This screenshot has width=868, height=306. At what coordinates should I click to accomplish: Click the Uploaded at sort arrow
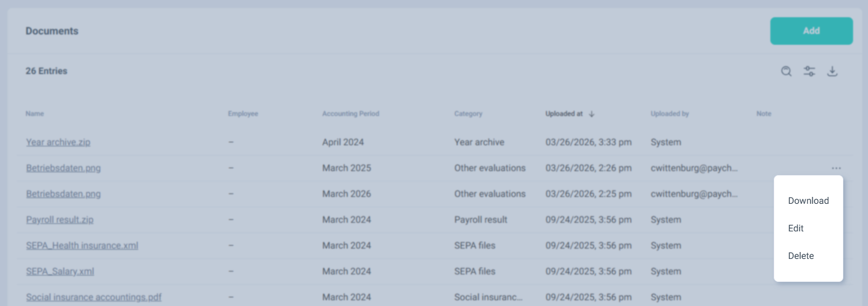point(592,114)
